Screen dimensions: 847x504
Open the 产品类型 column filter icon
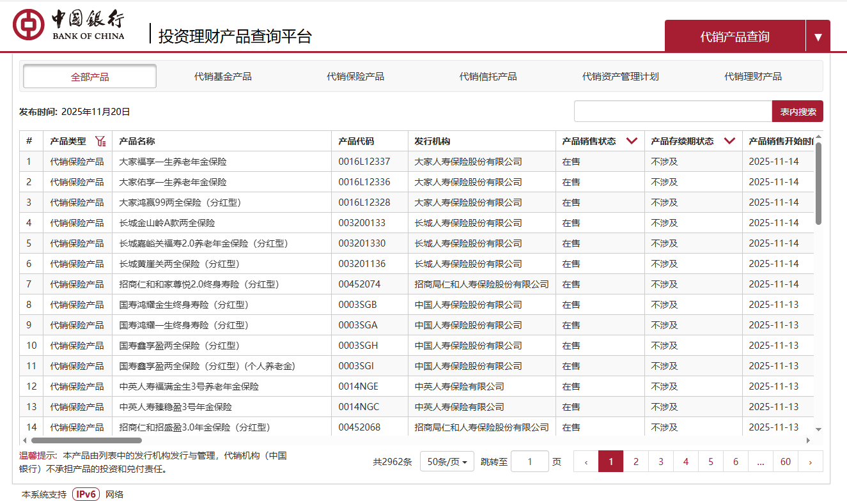point(100,141)
